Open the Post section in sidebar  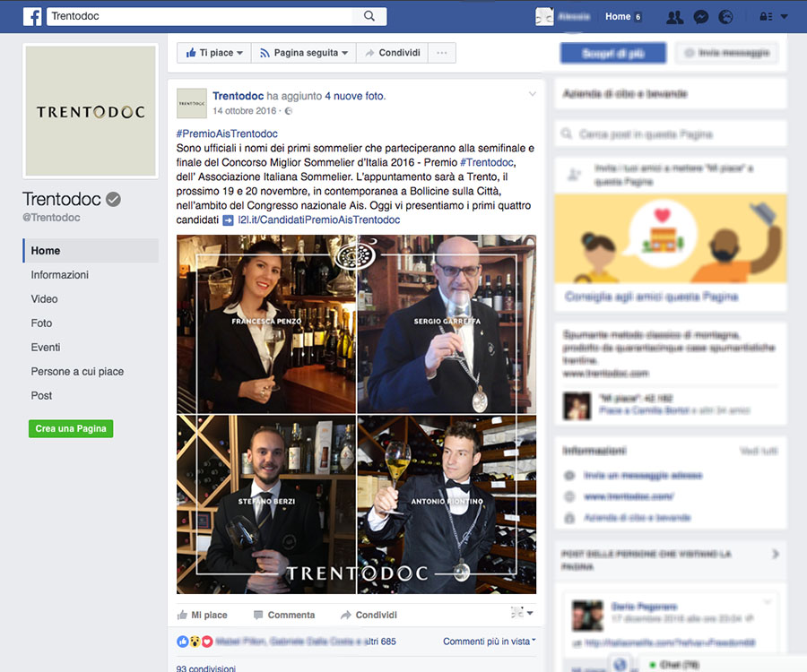tap(41, 395)
